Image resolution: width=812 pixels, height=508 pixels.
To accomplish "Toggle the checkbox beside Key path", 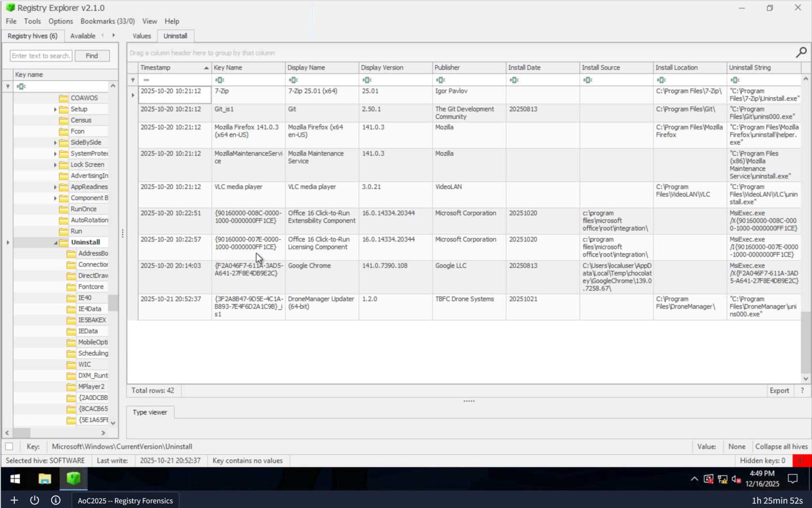I will 9,447.
